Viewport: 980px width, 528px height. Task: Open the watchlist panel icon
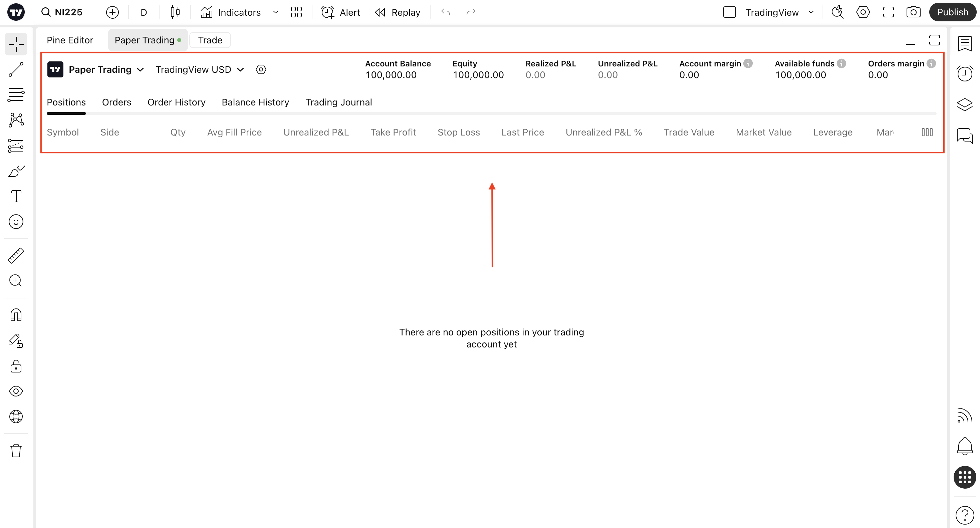[965, 43]
